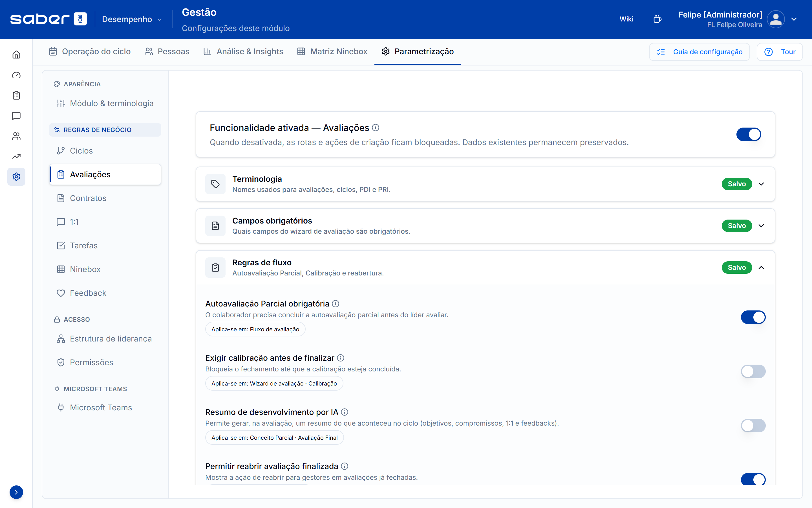Expand the Terminologia section chevron
The width and height of the screenshot is (812, 508).
761,184
